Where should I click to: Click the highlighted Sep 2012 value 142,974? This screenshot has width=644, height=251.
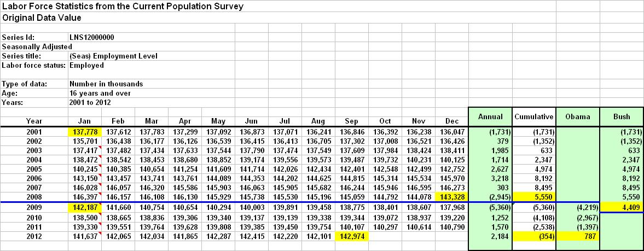click(x=351, y=236)
